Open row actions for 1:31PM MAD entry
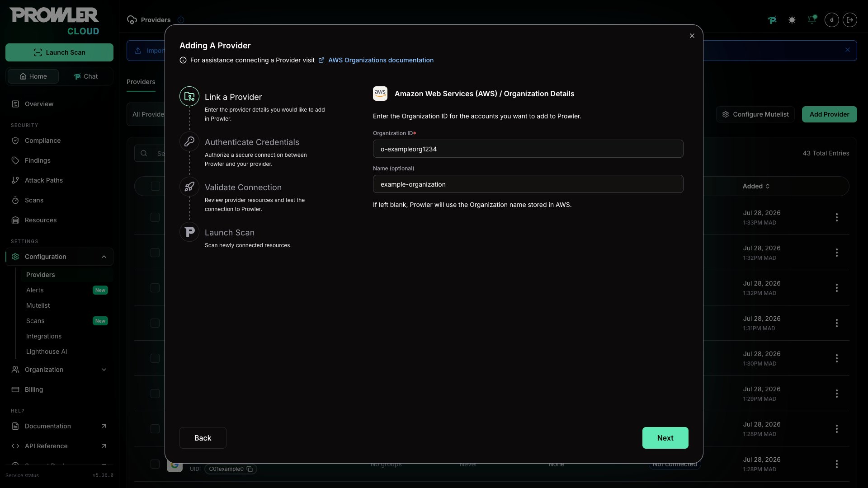The image size is (868, 488). pyautogui.click(x=836, y=323)
